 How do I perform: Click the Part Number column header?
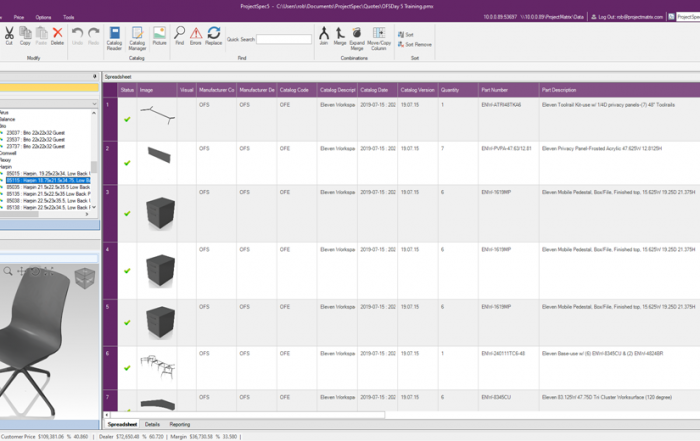pyautogui.click(x=508, y=90)
